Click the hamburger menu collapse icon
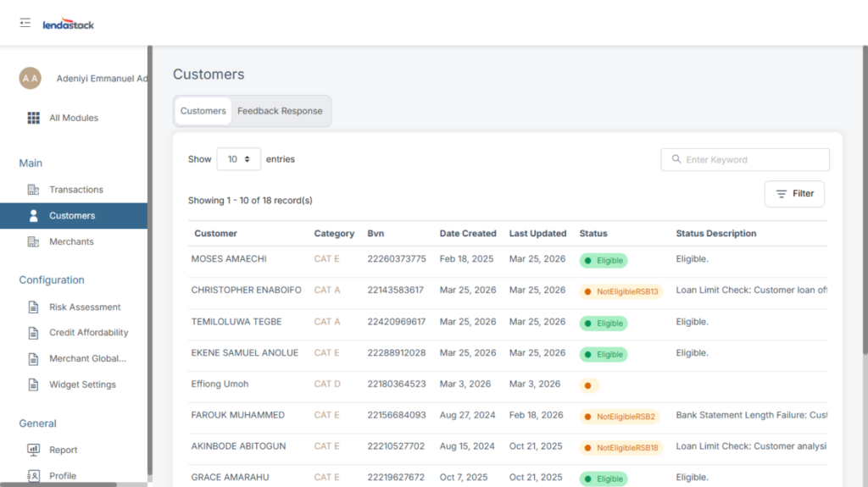The image size is (868, 487). tap(25, 23)
